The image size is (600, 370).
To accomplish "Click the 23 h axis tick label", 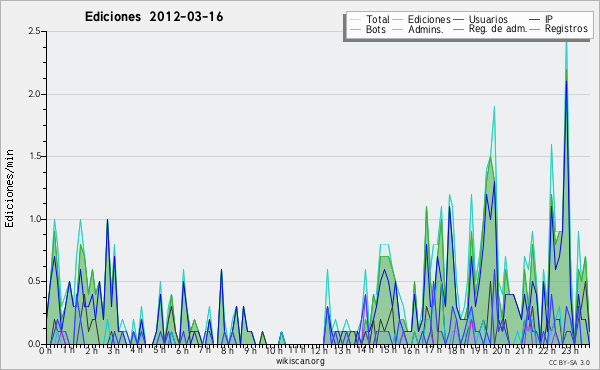I will (x=569, y=350).
